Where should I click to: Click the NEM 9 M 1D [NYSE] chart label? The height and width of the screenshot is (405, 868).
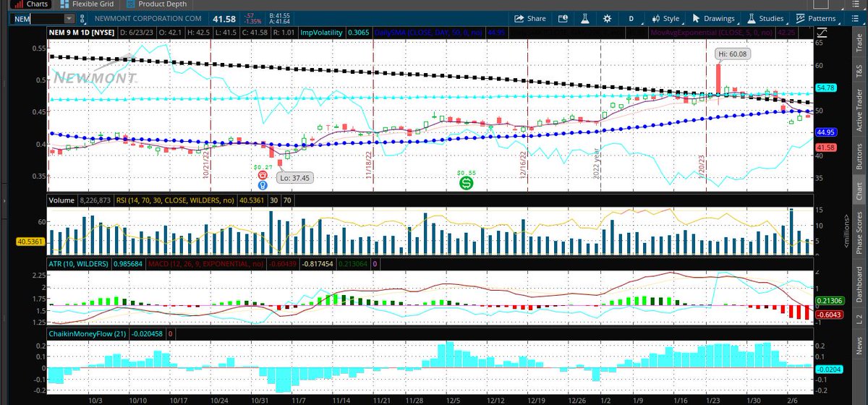[x=82, y=33]
